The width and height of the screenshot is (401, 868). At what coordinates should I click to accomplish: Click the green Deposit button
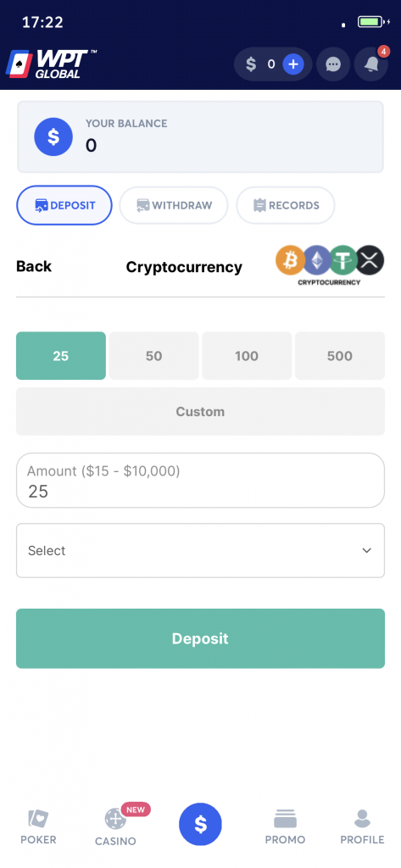[200, 638]
